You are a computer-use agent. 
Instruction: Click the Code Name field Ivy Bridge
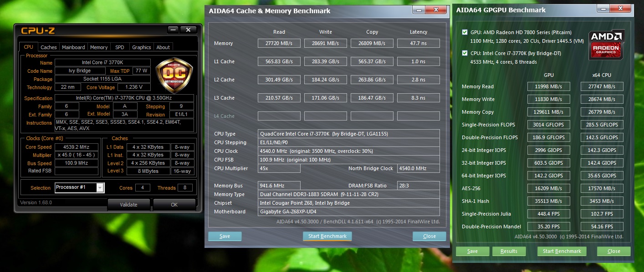[x=80, y=71]
